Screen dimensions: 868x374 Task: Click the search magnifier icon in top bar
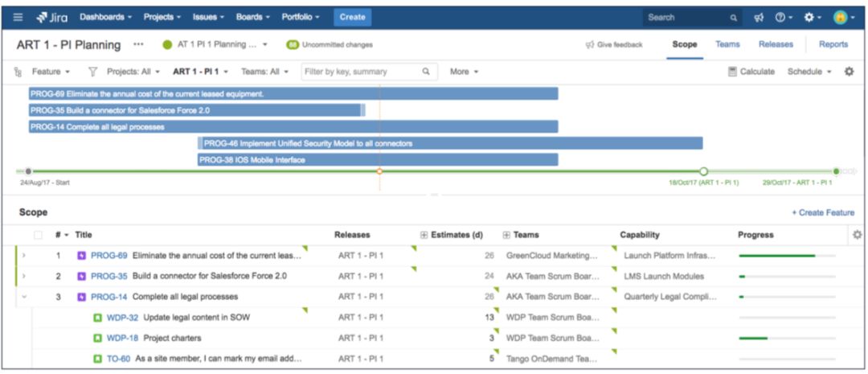tap(734, 18)
